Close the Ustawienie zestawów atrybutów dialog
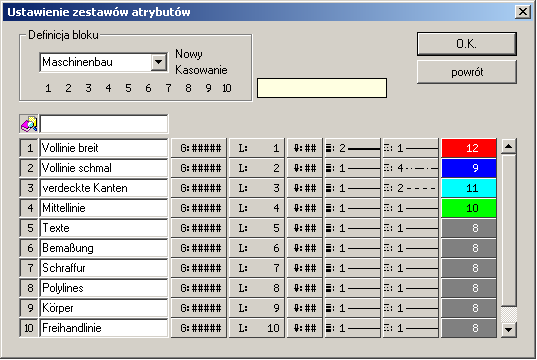 (523, 12)
